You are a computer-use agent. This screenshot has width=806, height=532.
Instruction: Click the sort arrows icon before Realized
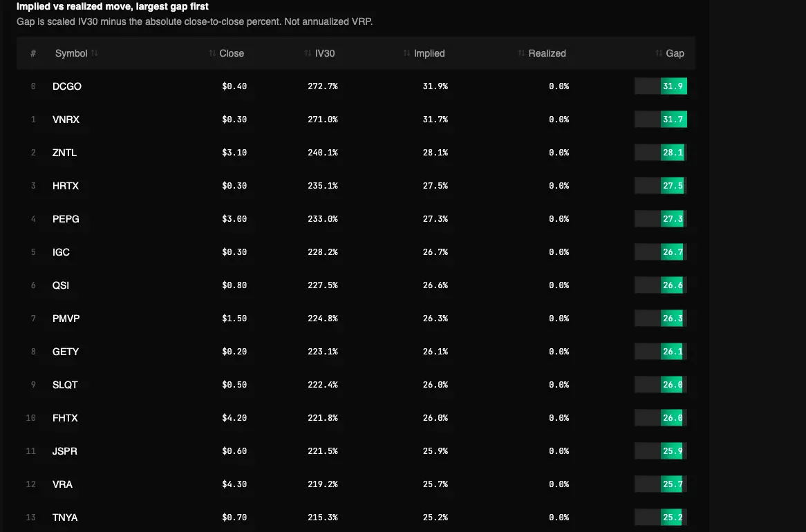click(521, 53)
